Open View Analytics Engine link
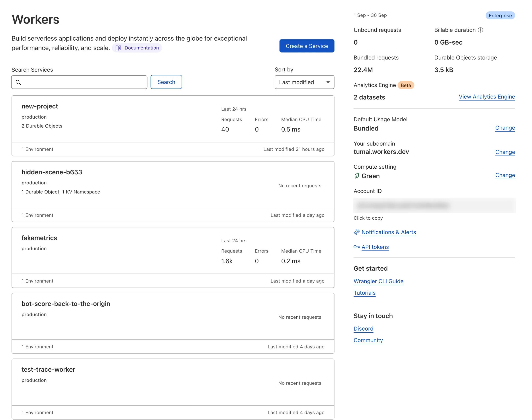Viewport: 532px width, 420px height. (x=487, y=97)
